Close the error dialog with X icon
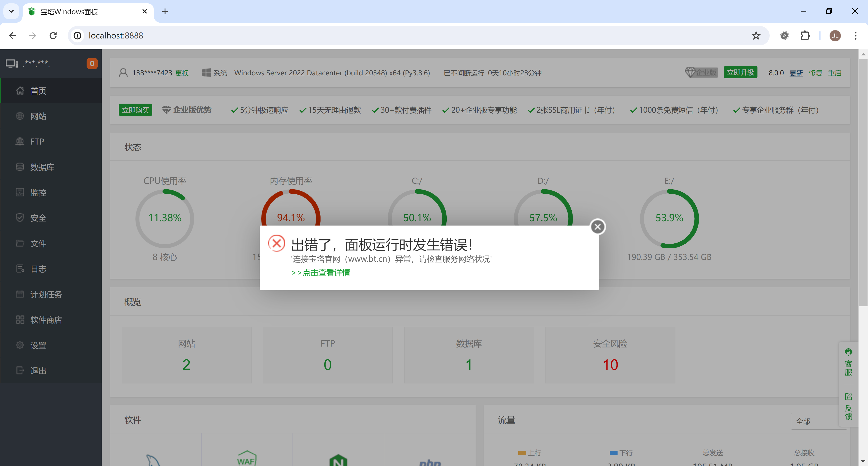This screenshot has width=868, height=466. pyautogui.click(x=598, y=227)
